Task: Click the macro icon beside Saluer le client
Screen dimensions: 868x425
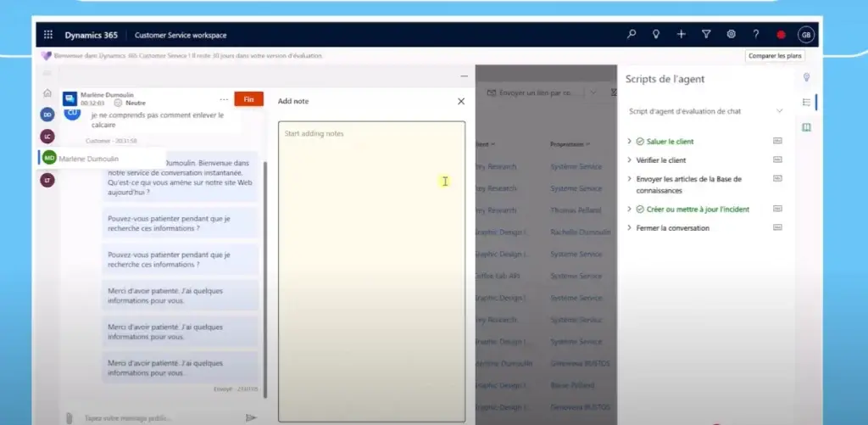Action: 778,141
